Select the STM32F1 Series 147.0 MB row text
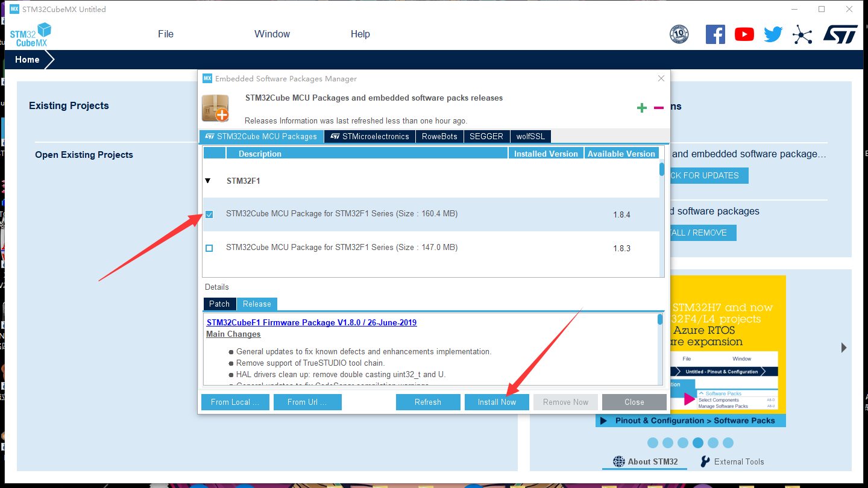Viewport: 868px width, 488px height. point(342,247)
